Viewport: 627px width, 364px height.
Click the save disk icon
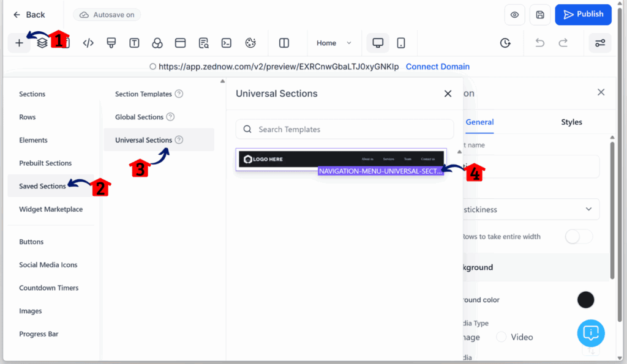coord(540,15)
